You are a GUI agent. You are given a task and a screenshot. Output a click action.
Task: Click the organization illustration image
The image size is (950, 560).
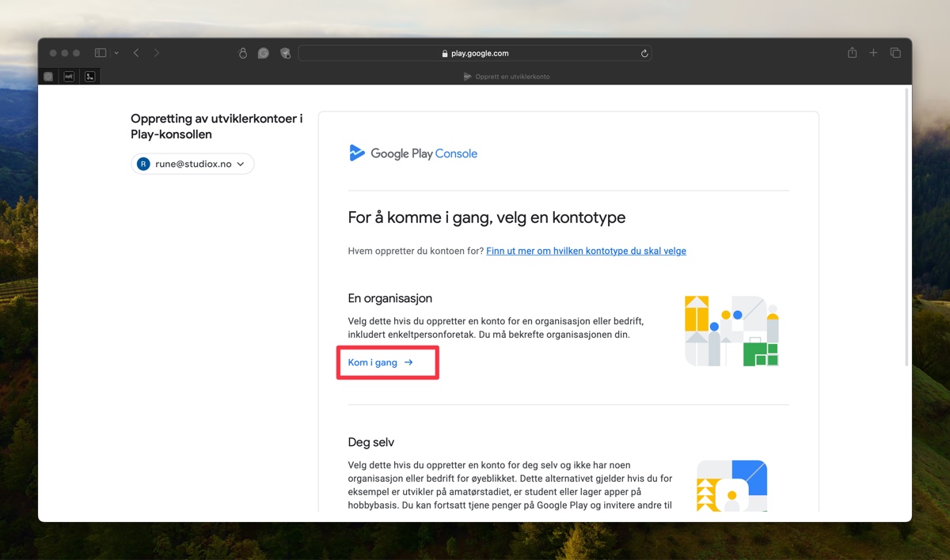pyautogui.click(x=732, y=331)
